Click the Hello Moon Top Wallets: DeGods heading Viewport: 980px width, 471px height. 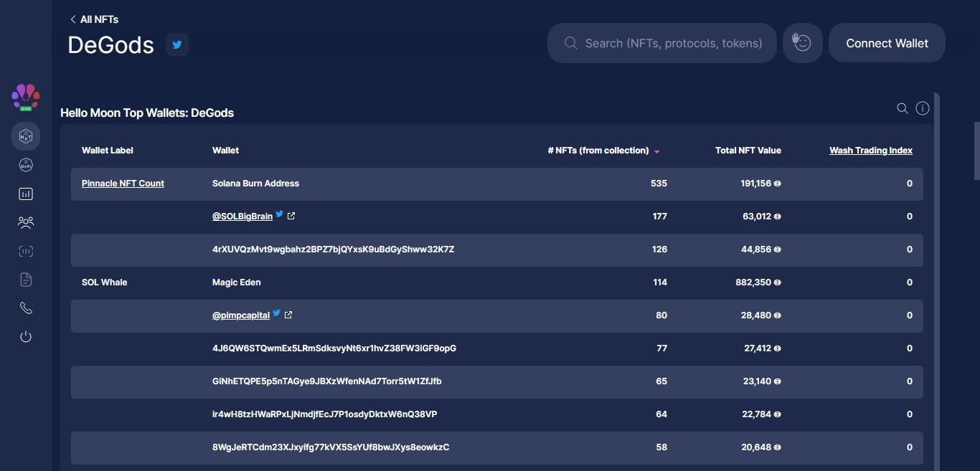point(147,113)
